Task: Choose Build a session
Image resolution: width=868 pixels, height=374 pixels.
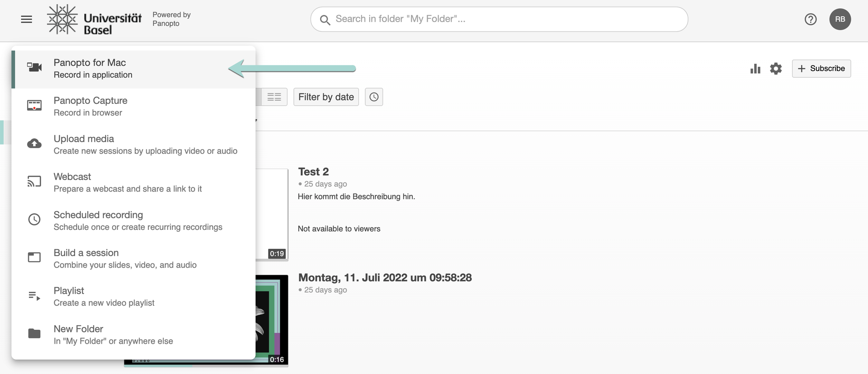Action: click(x=133, y=258)
